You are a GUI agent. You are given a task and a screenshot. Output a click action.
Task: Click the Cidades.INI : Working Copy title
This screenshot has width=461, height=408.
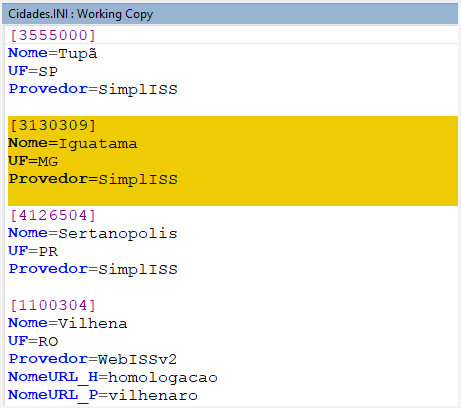[80, 14]
